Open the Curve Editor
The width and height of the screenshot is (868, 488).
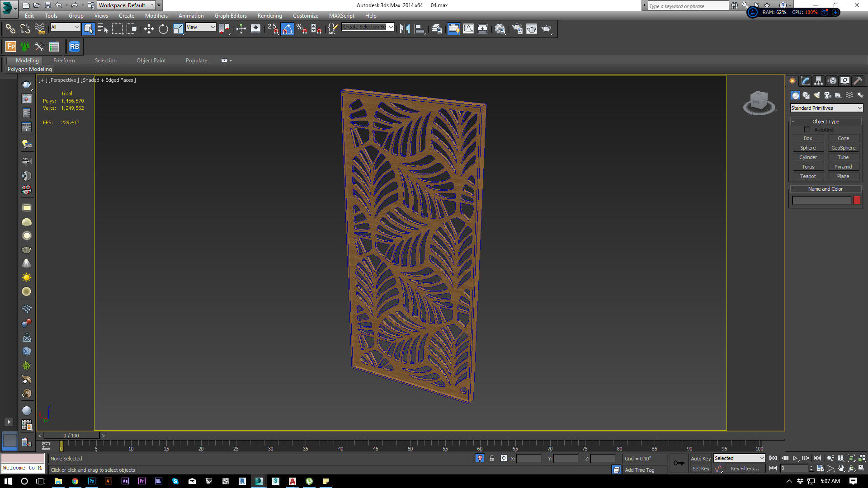[468, 29]
